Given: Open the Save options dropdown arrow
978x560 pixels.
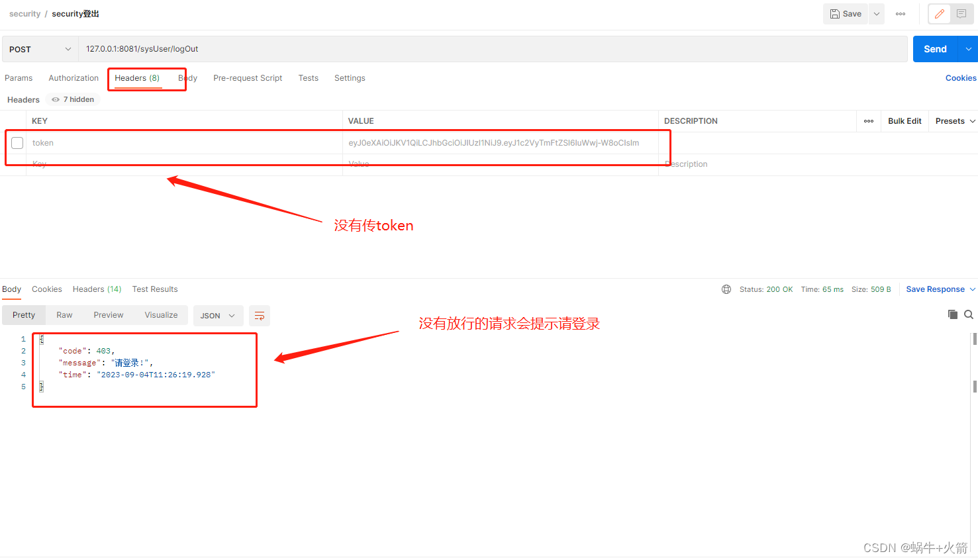Looking at the screenshot, I should coord(877,14).
